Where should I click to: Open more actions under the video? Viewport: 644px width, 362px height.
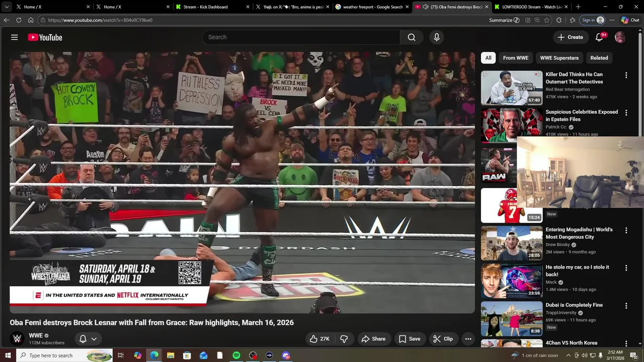468,339
